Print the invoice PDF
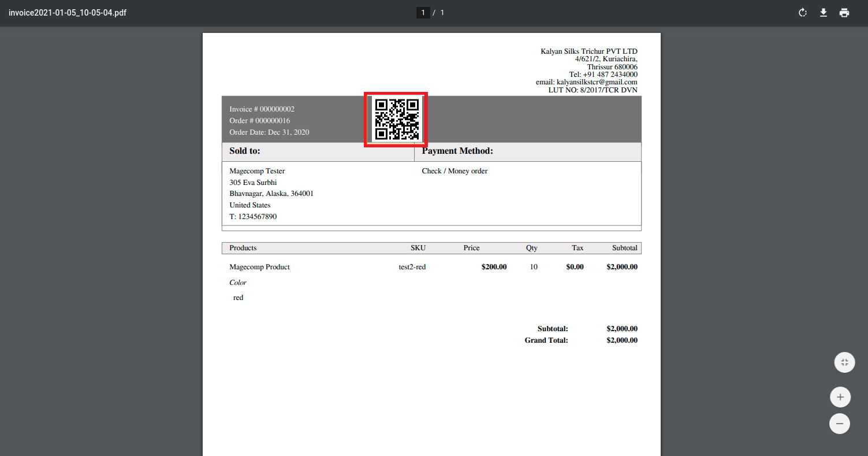Viewport: 868px width, 456px height. 844,13
